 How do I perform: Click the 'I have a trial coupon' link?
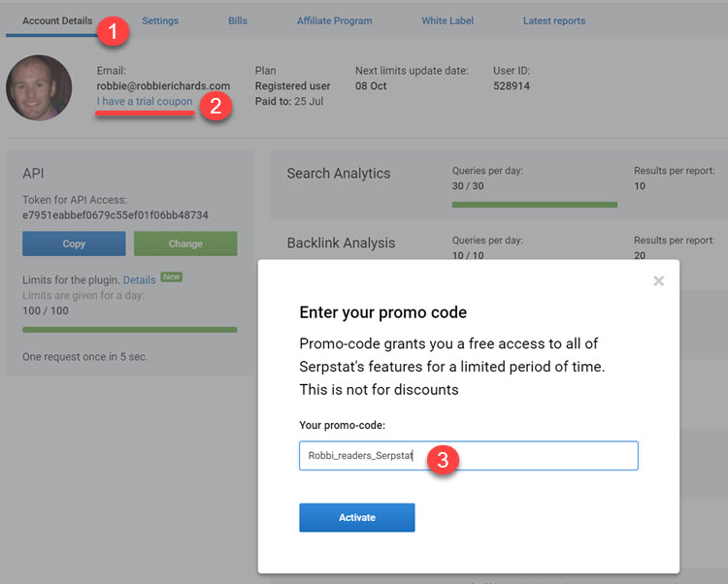click(144, 102)
